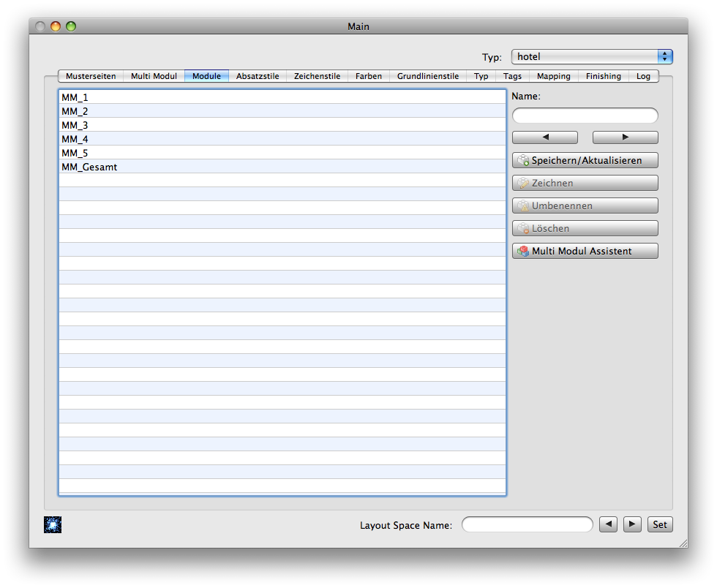This screenshot has height=588, width=717.
Task: Click the green zoom window button
Action: click(x=71, y=26)
